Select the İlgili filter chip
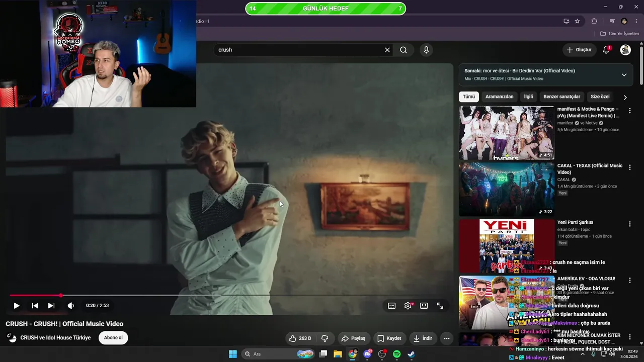 [528, 97]
